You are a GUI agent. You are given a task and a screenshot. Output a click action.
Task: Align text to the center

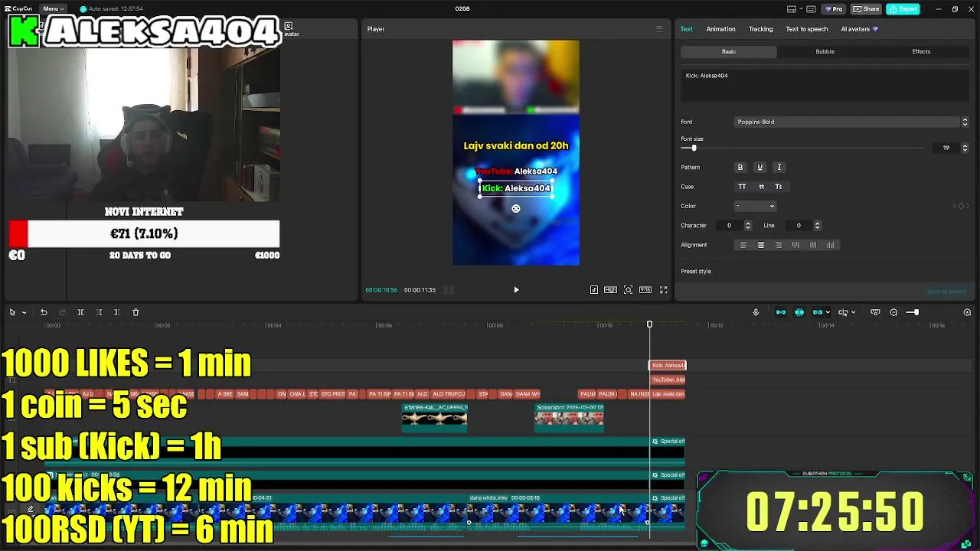[760, 245]
